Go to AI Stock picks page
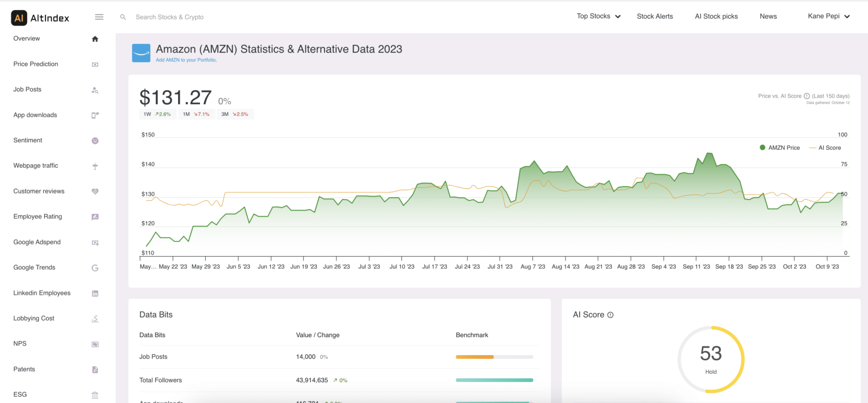The height and width of the screenshot is (403, 868). [x=716, y=16]
